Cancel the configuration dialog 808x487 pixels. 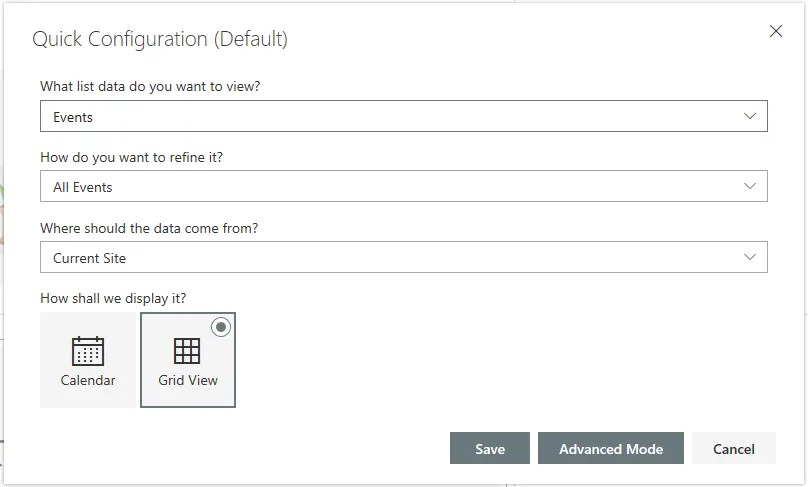[x=733, y=448]
